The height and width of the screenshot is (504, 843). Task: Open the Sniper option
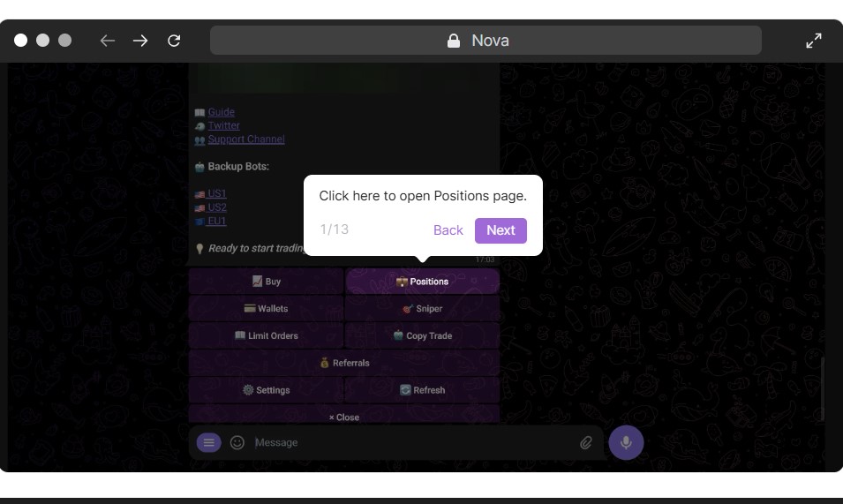[x=423, y=308]
